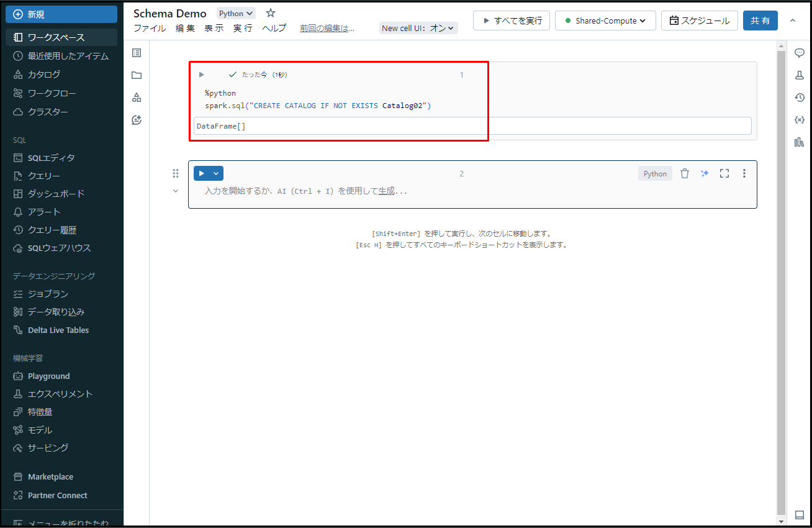The height and width of the screenshot is (528, 812).
Task: Click the 前回の編集は... link
Action: (327, 28)
